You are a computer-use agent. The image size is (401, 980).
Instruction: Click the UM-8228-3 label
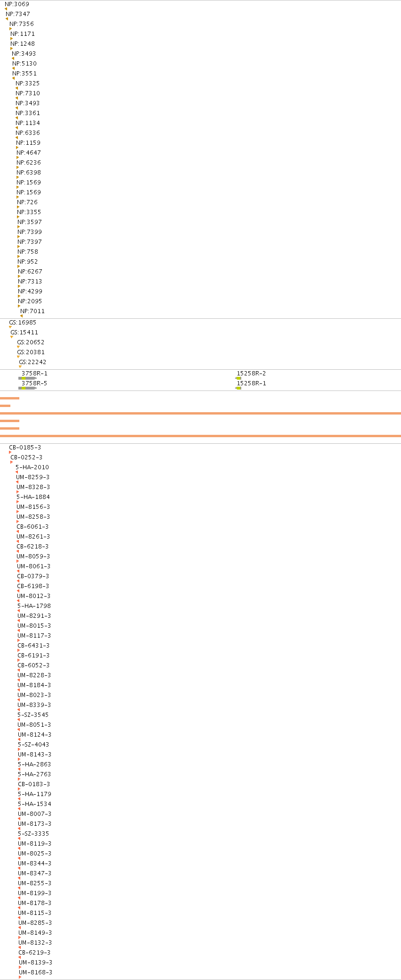pyautogui.click(x=34, y=675)
